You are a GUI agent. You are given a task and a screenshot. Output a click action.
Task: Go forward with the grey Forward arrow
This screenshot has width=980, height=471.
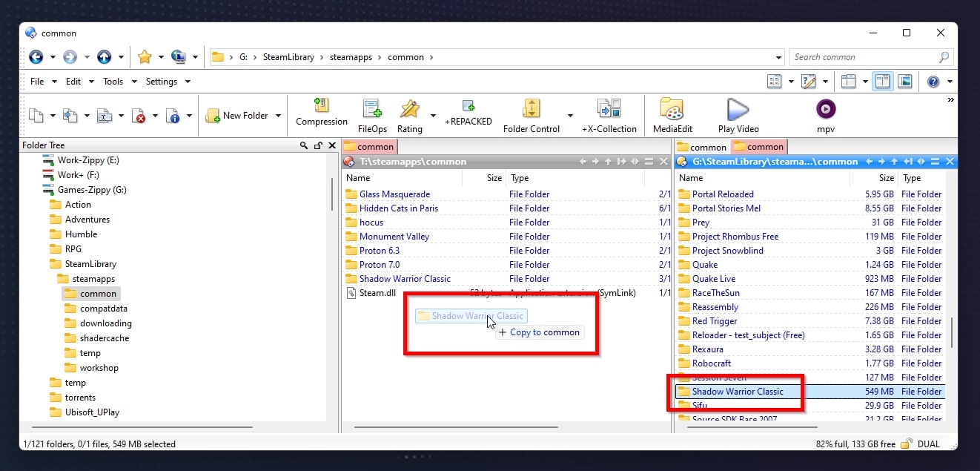pos(70,57)
